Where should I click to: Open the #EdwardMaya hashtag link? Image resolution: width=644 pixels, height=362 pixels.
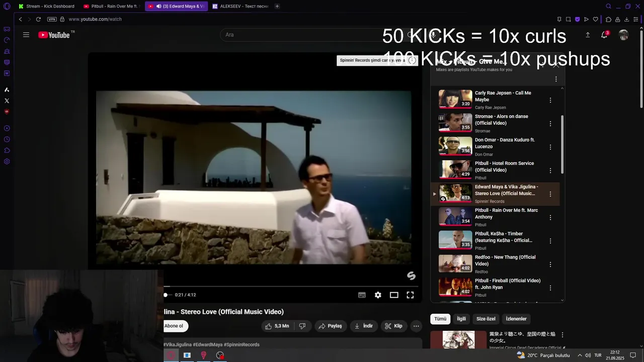pos(207,344)
